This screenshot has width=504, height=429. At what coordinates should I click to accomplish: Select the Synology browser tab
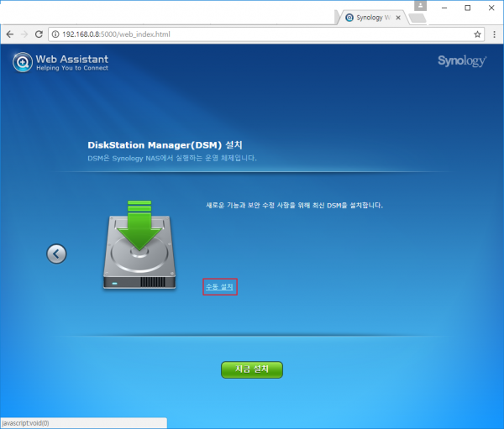[x=370, y=17]
